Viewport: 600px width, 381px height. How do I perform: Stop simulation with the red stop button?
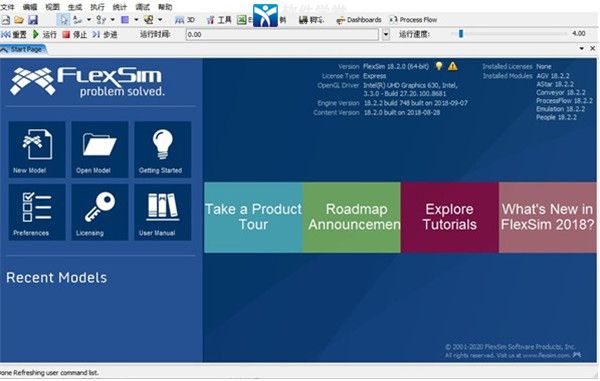75,34
